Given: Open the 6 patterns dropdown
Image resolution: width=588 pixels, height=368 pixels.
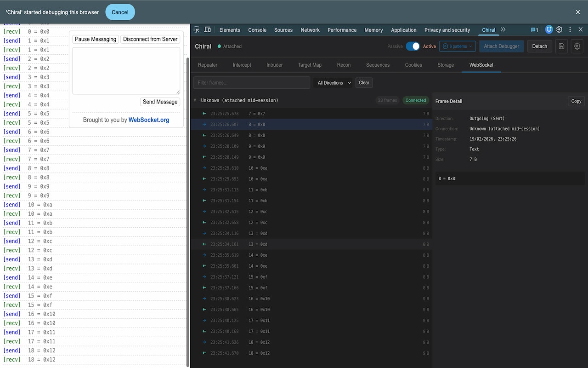Looking at the screenshot, I should click(x=457, y=46).
